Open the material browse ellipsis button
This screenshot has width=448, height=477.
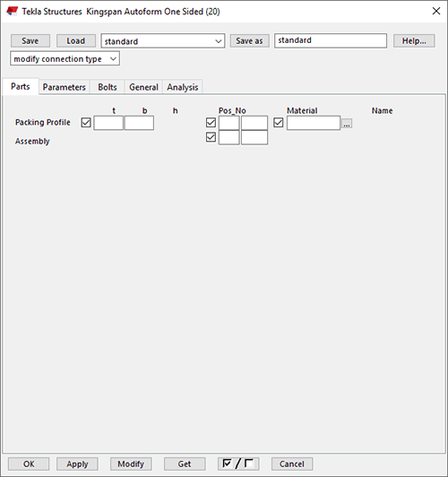coord(347,124)
